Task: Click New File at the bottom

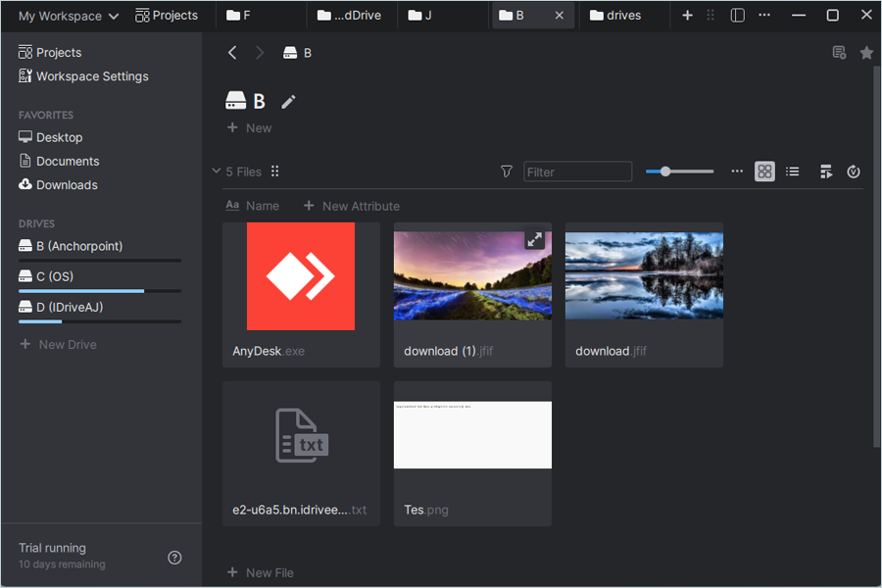Action: click(261, 572)
